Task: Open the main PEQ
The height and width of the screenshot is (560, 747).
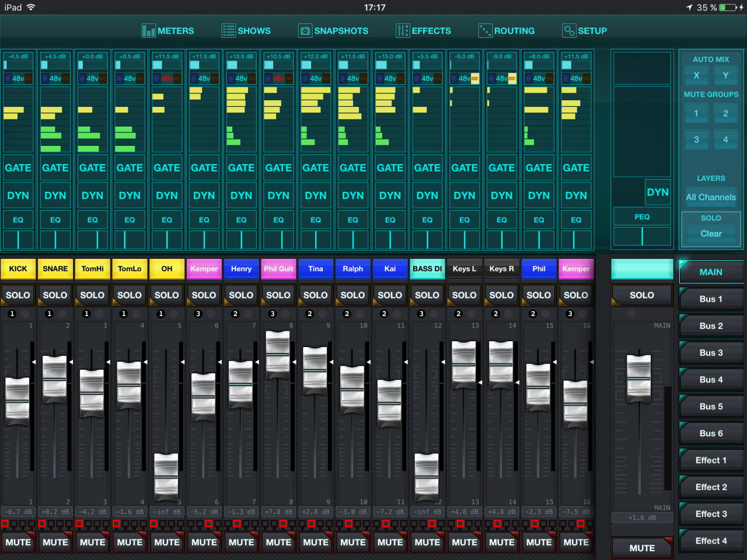Action: pos(642,217)
